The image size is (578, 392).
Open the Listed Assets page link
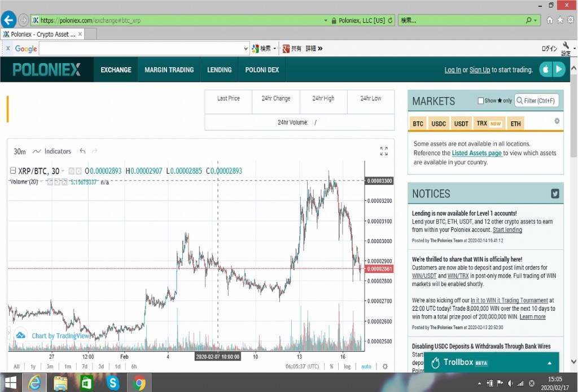pos(476,153)
